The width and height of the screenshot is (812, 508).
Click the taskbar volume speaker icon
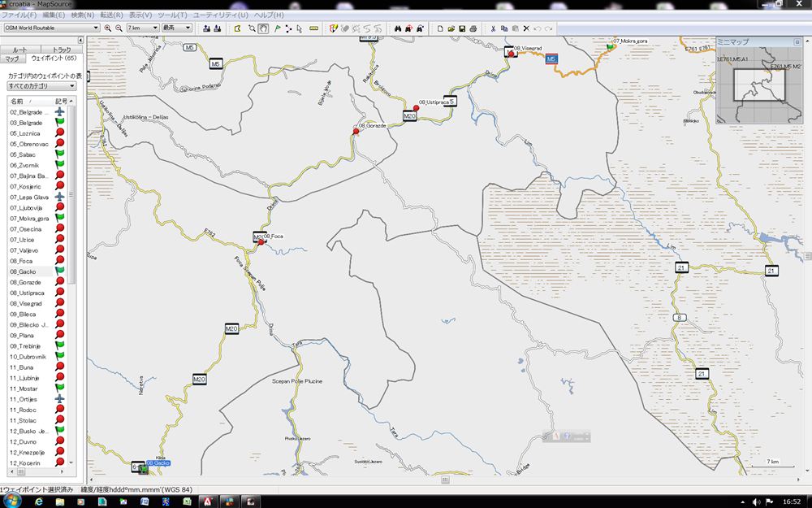(x=757, y=501)
